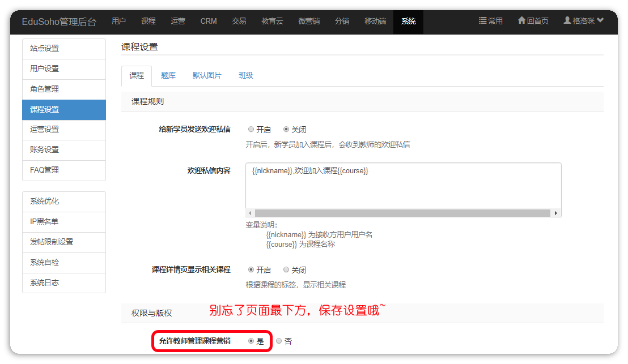Click inside the 欢迎私信内容 text area
The width and height of the screenshot is (628, 364).
click(402, 187)
